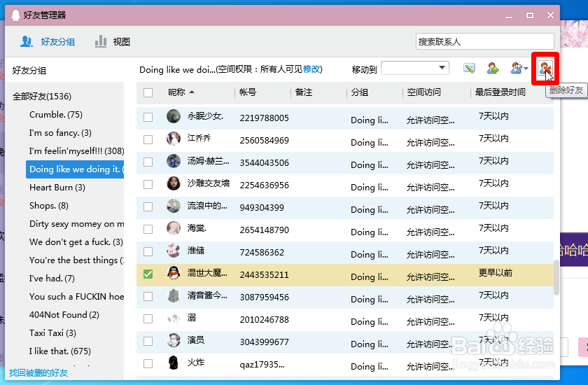Click 修改 space permission link
Screen dimensions: 588x385
click(311, 69)
